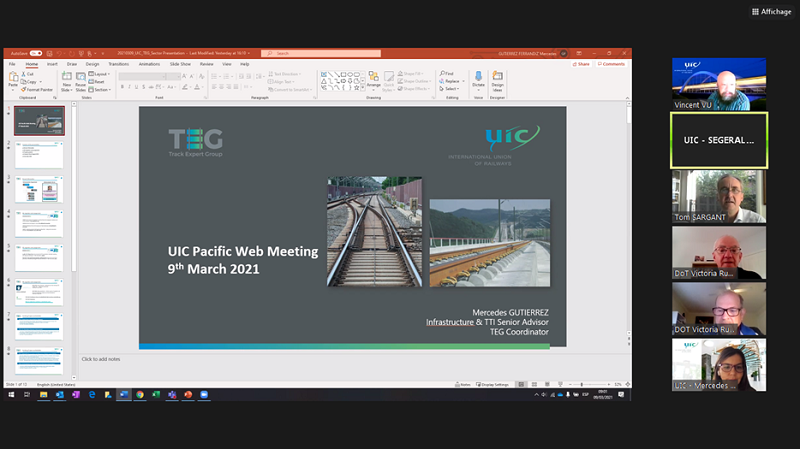This screenshot has width=800, height=449.
Task: Click the Quick Styles icon
Action: pyautogui.click(x=389, y=77)
